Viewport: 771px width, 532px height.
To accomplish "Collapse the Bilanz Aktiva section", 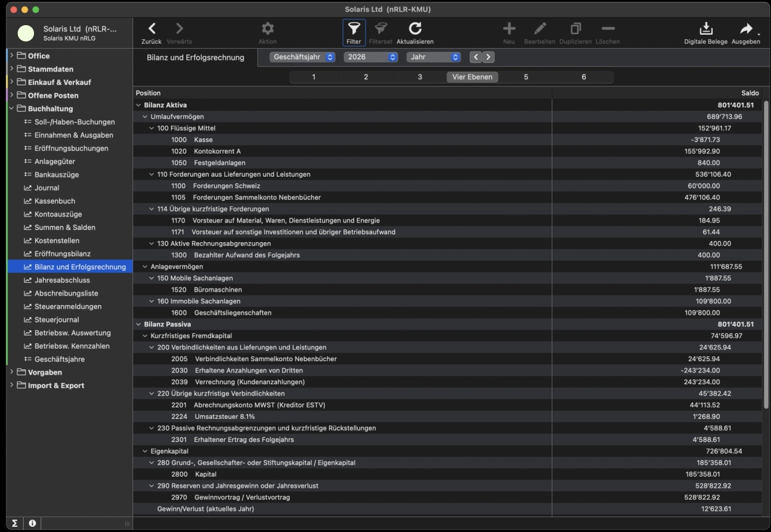I will click(x=139, y=105).
